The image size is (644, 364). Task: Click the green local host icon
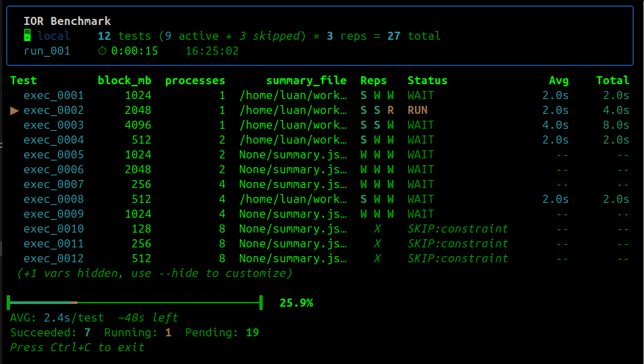pyautogui.click(x=27, y=35)
